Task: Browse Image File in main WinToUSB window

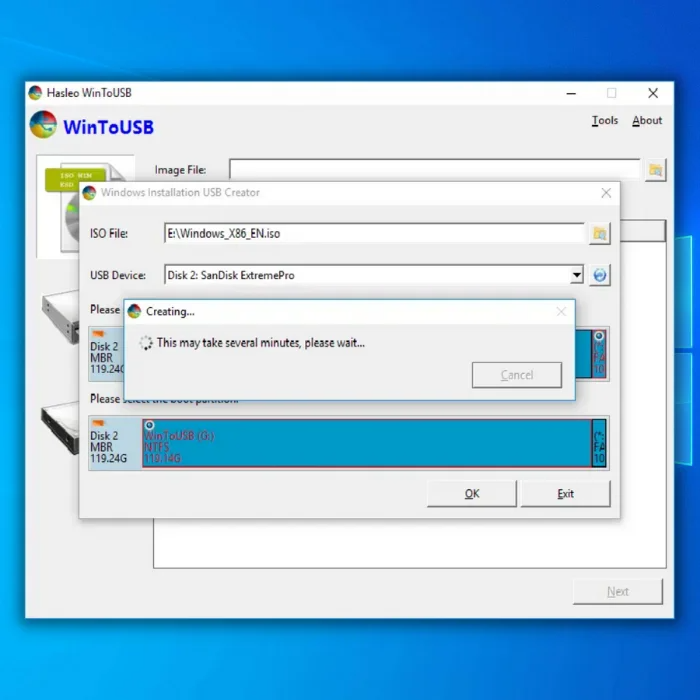Action: coord(655,170)
